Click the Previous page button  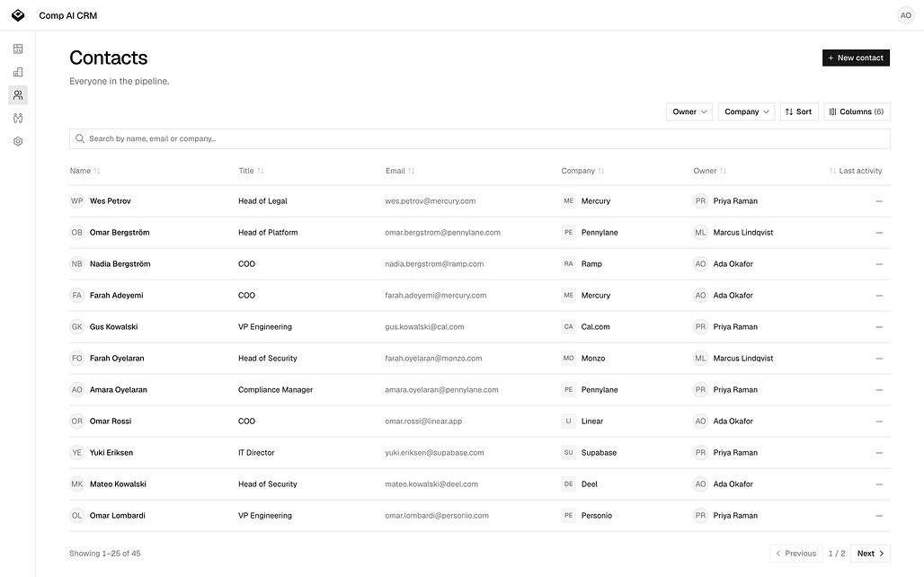(x=795, y=554)
